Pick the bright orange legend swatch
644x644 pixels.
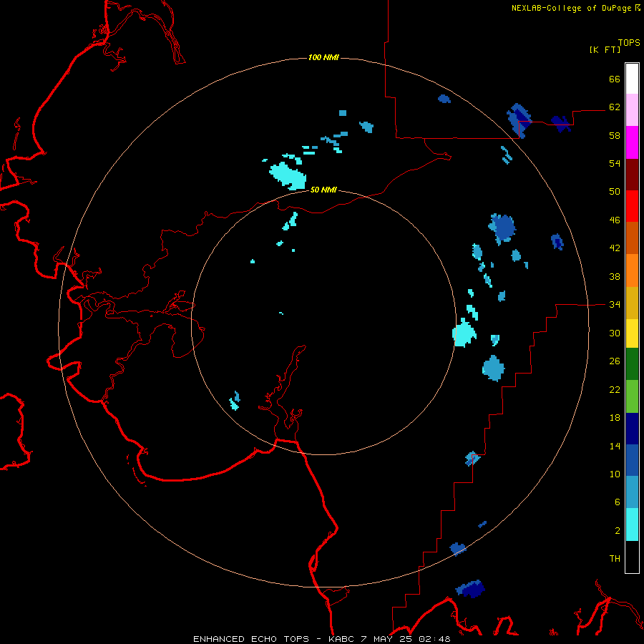(632, 270)
